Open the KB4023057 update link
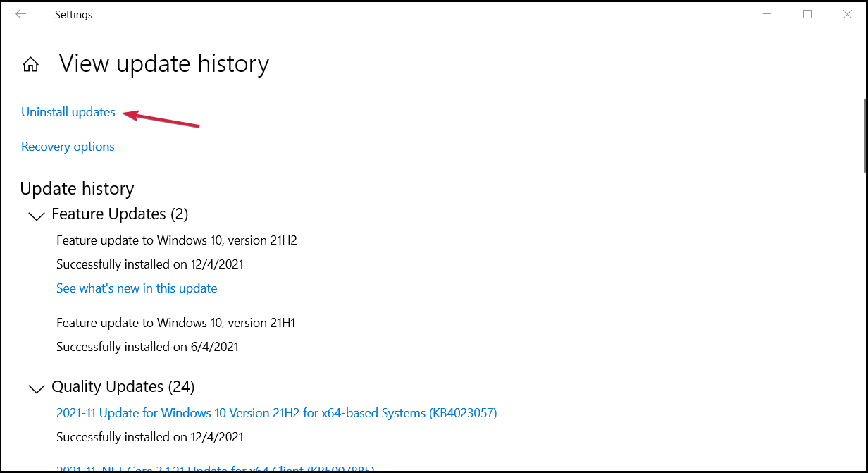The height and width of the screenshot is (473, 868). tap(277, 413)
